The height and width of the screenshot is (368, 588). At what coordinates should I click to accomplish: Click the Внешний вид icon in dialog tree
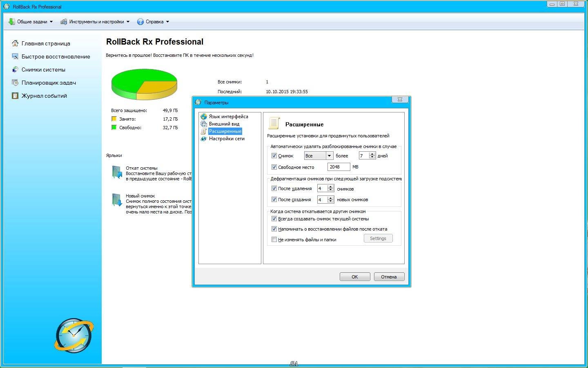tap(204, 124)
